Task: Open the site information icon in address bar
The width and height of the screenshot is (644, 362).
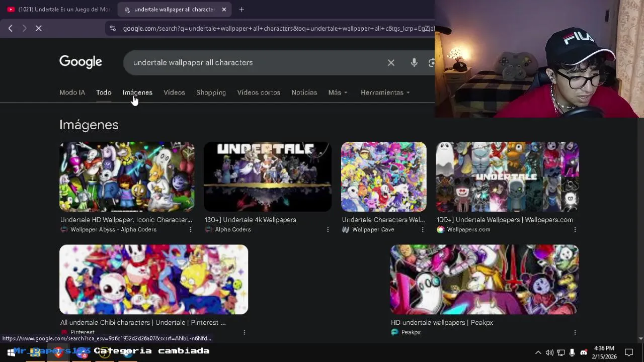Action: pos(113,29)
